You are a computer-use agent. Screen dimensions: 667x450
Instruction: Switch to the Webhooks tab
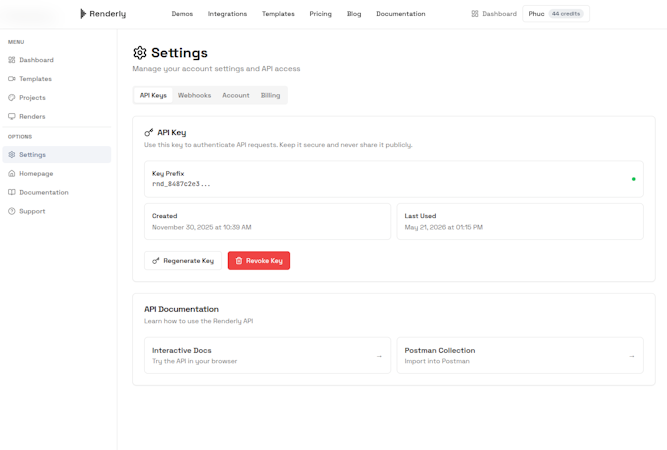194,95
